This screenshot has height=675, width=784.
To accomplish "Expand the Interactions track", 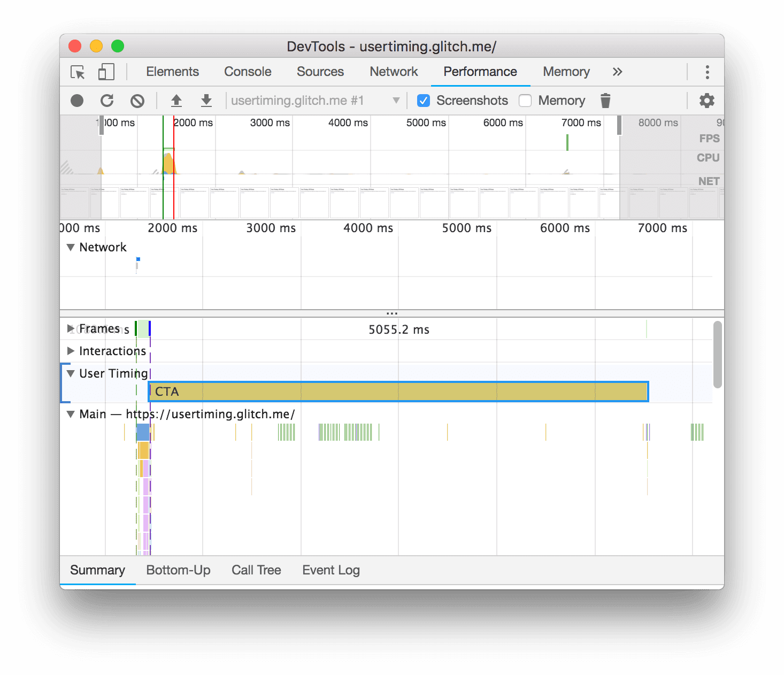I will tap(71, 351).
